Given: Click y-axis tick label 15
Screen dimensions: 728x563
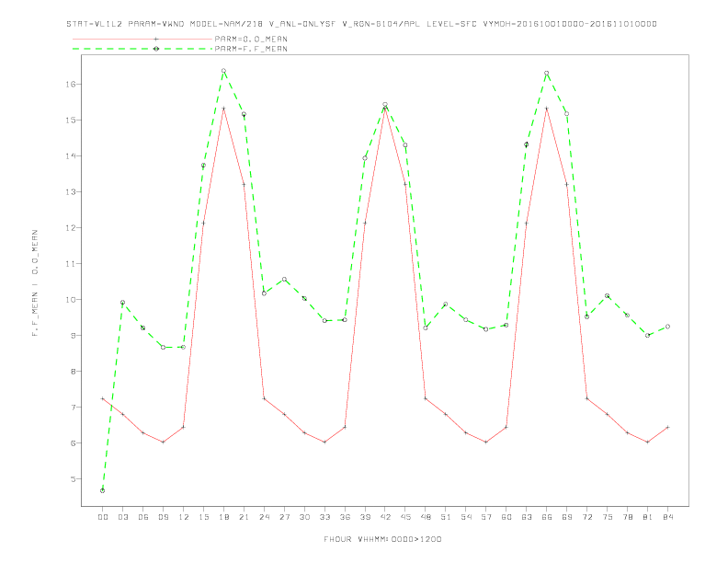Looking at the screenshot, I should coord(71,120).
